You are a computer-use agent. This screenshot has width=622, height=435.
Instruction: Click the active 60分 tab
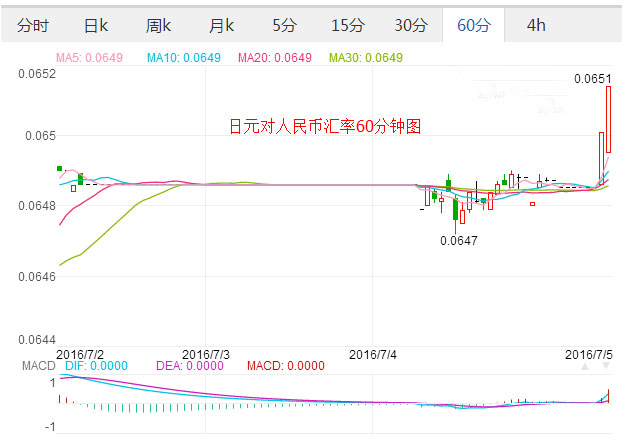point(473,25)
